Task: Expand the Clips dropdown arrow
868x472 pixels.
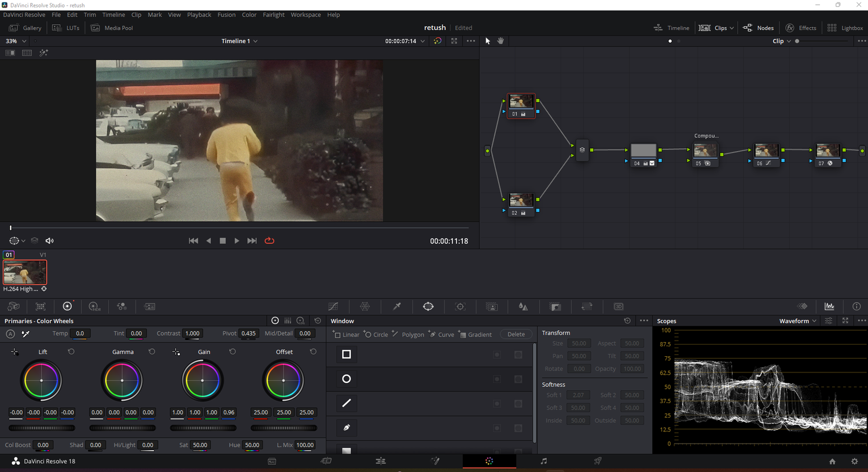Action: point(731,28)
